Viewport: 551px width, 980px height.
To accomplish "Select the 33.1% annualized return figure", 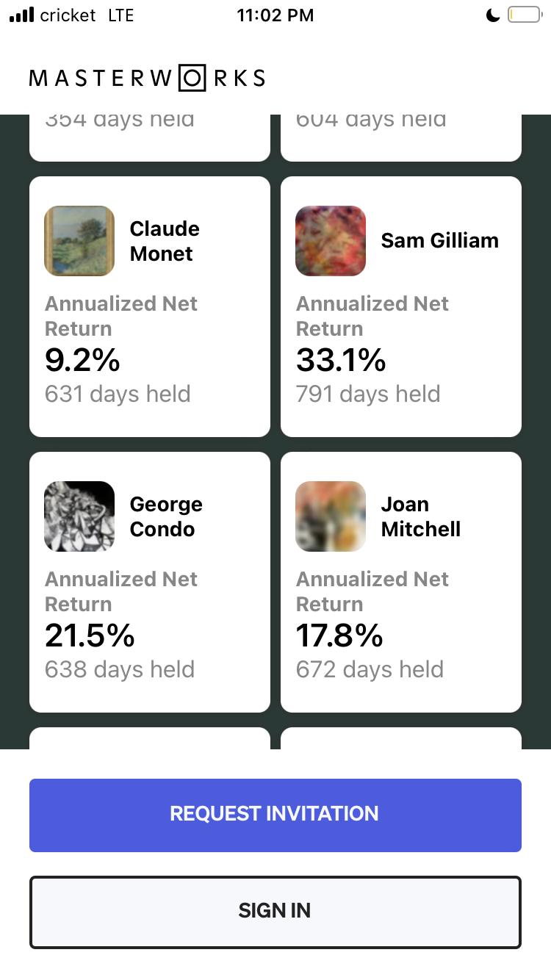I will click(341, 360).
